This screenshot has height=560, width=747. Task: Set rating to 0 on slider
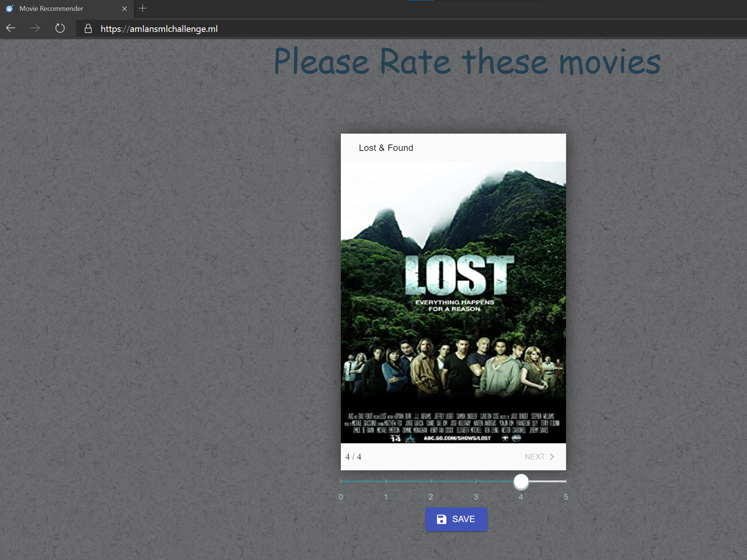[x=341, y=481]
